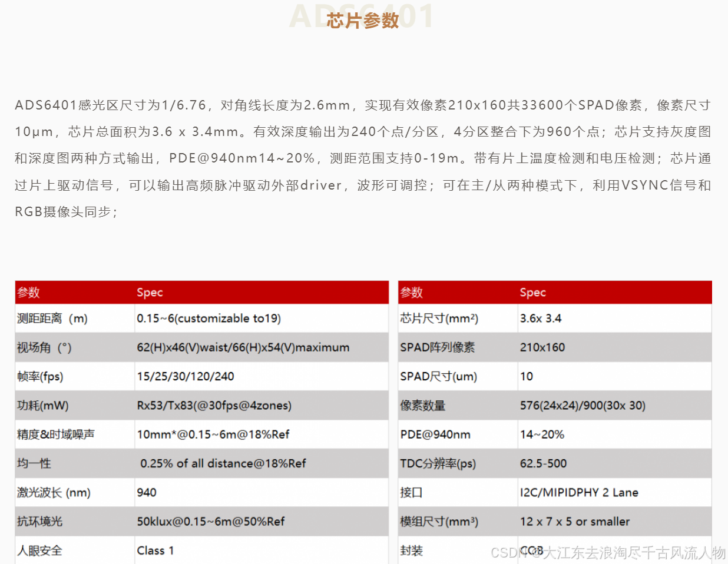This screenshot has width=728, height=564.
Task: Select the PDE@940nm label cell
Action: pos(458,434)
